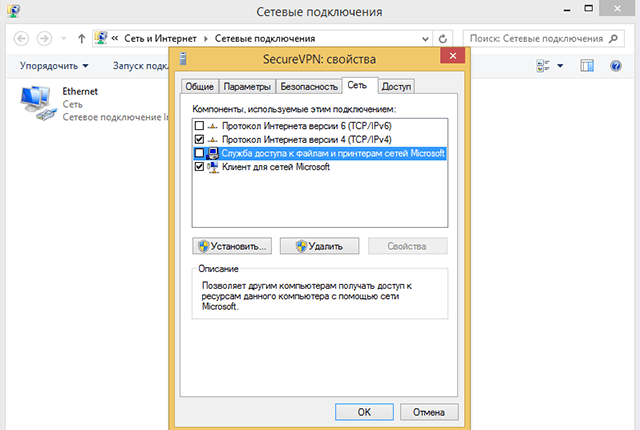Select the Ethernet network adapter icon

pos(38,103)
